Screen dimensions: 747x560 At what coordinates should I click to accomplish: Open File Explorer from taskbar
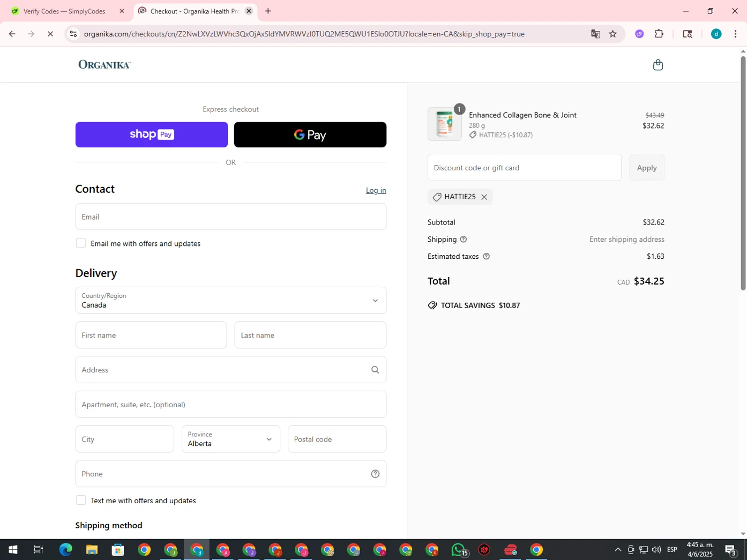pos(92,550)
